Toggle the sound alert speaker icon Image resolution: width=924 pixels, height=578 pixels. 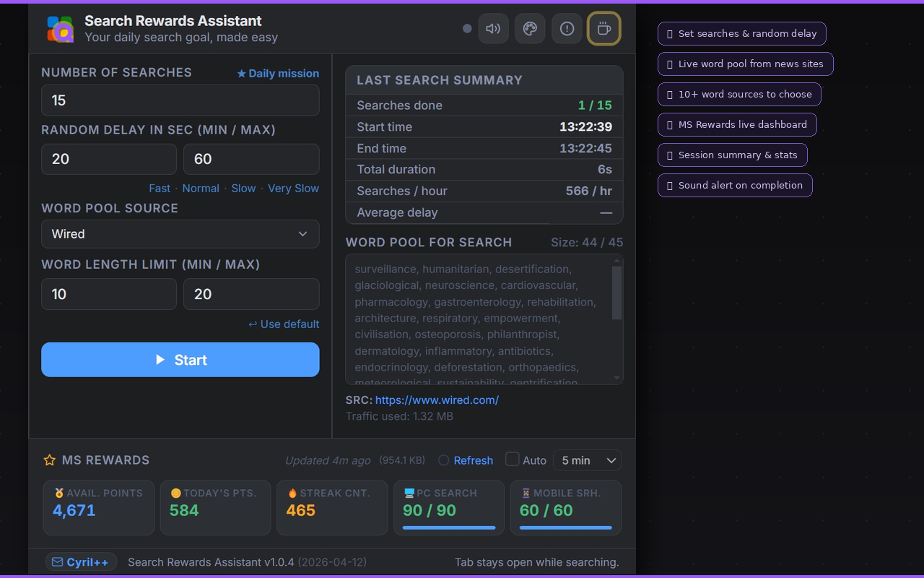point(494,29)
